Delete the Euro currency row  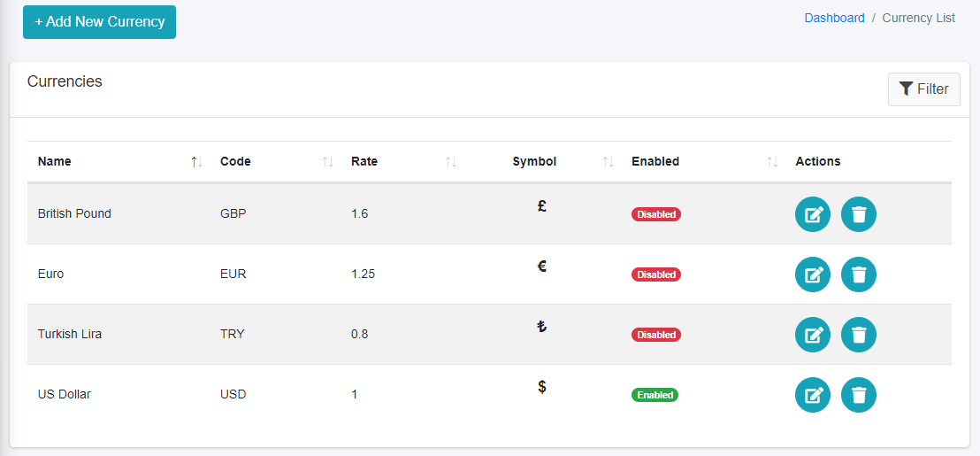tap(858, 274)
